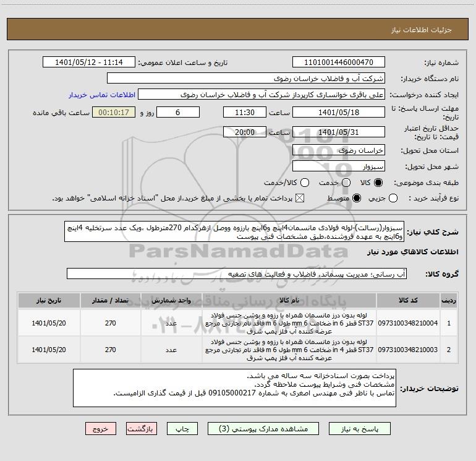Select the جزیی purchase type radio
The width and height of the screenshot is (476, 461).
pos(393,198)
